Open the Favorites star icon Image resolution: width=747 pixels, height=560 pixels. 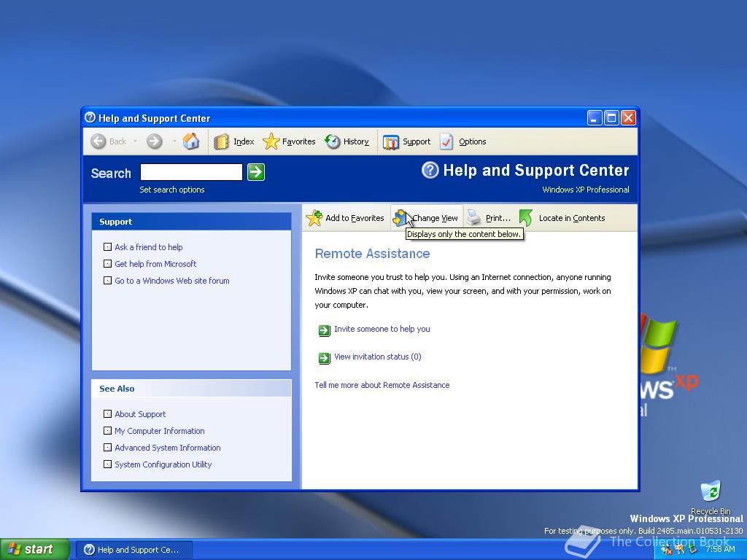[271, 141]
